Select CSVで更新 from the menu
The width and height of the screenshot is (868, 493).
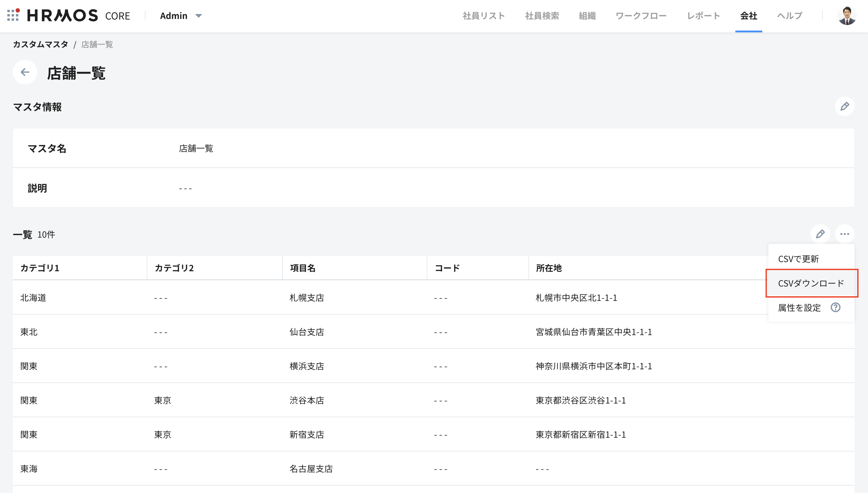coord(798,259)
